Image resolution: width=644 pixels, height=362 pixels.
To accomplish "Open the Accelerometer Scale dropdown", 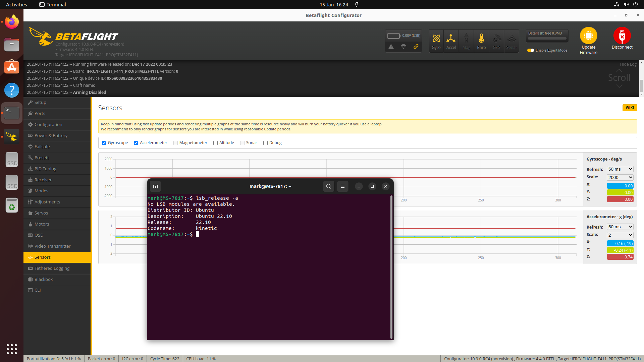I will coord(620,235).
